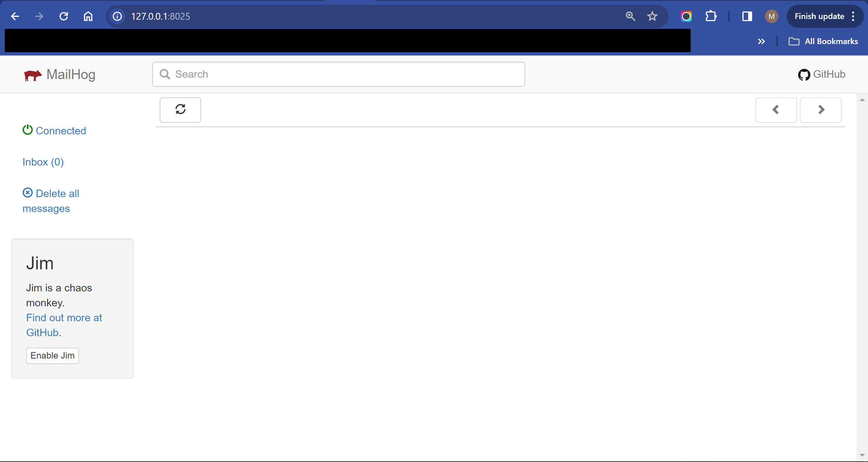View site information icon in address bar
Screen dimensions: 868x462
[x=117, y=16]
